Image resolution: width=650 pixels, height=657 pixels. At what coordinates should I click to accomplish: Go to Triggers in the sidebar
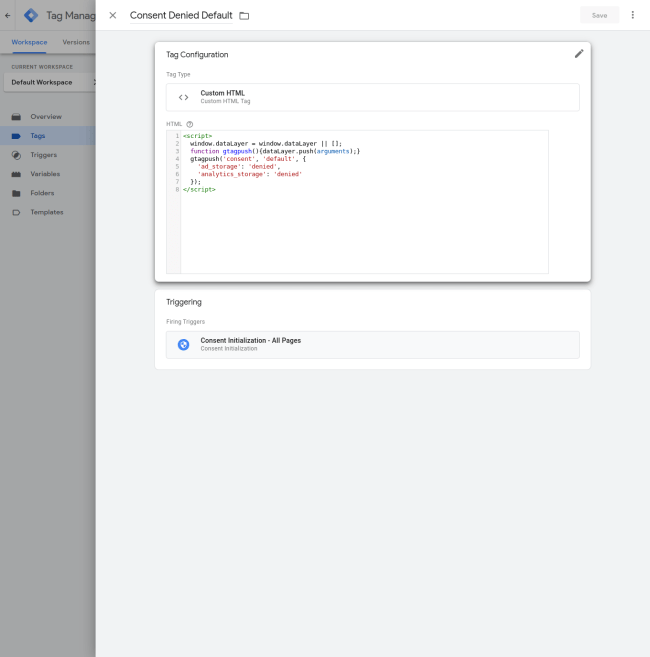(x=43, y=155)
